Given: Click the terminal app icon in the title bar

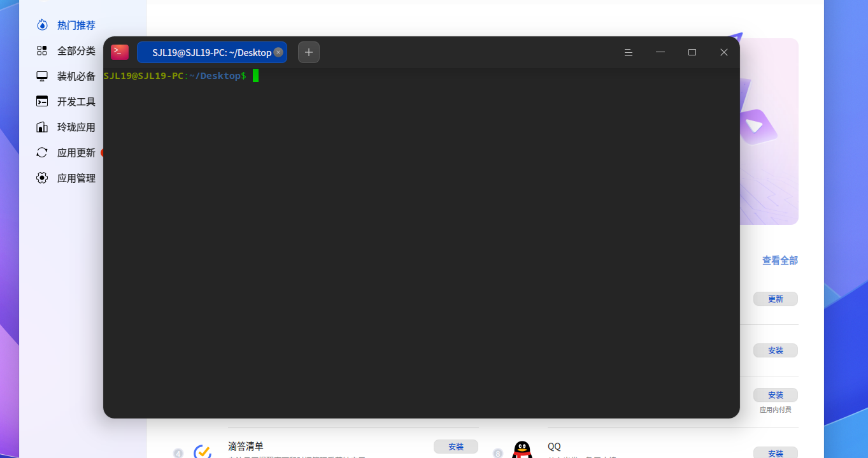Looking at the screenshot, I should point(120,52).
